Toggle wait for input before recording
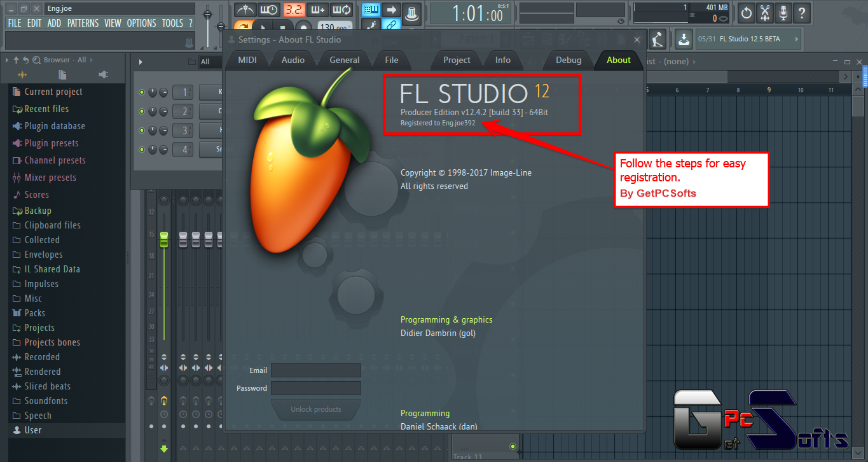868x462 pixels. (x=269, y=10)
